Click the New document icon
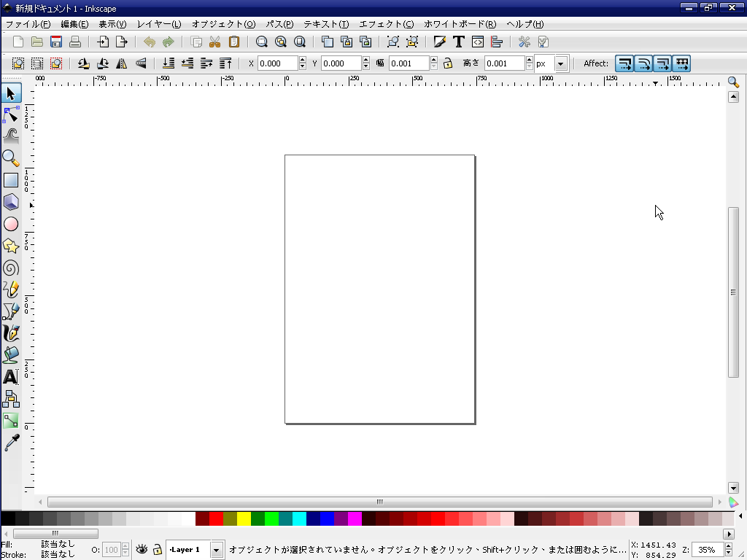Viewport: 747px width, 560px height. (x=18, y=42)
